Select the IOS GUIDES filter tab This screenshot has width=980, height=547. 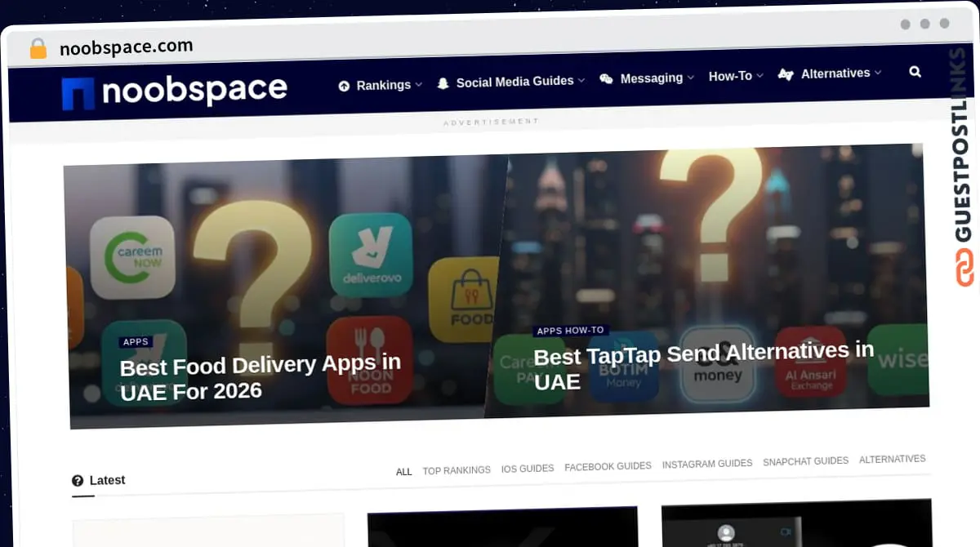point(528,469)
